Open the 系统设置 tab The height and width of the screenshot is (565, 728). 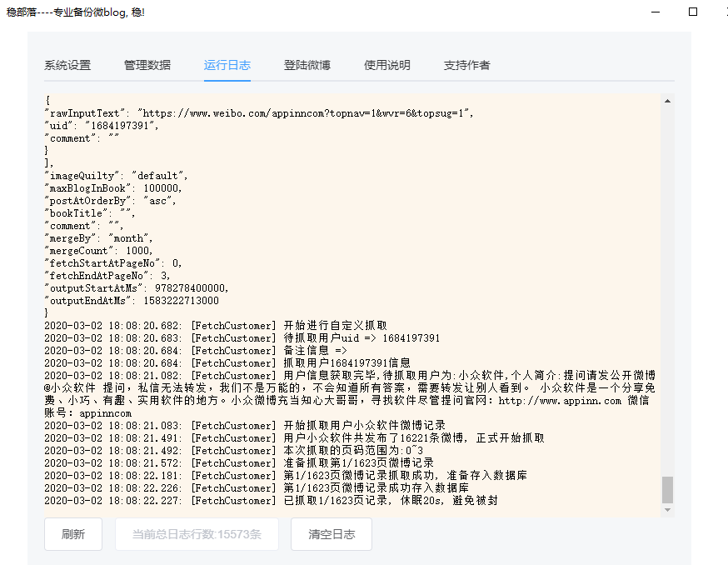(67, 65)
